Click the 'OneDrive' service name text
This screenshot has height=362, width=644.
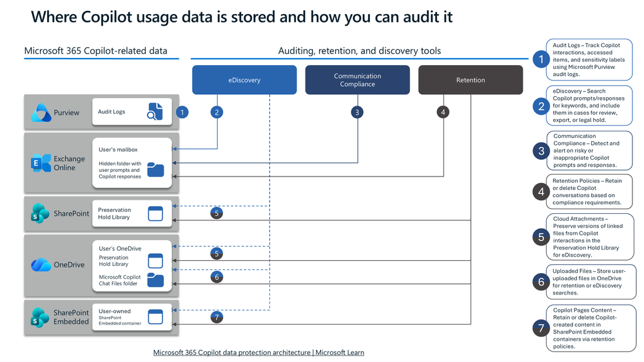(69, 265)
